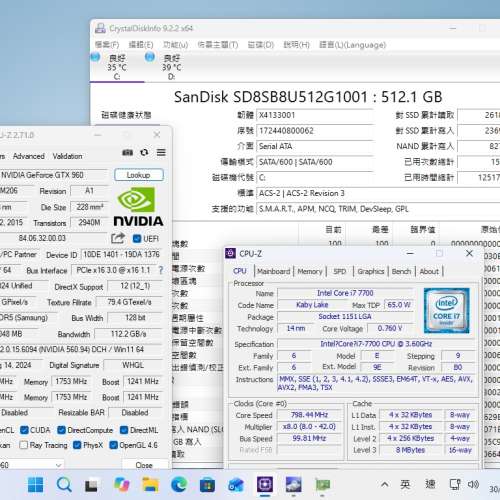Image resolution: width=500 pixels, height=500 pixels.
Task: Switch to GPU-Z via taskbar icon
Action: click(x=322, y=484)
